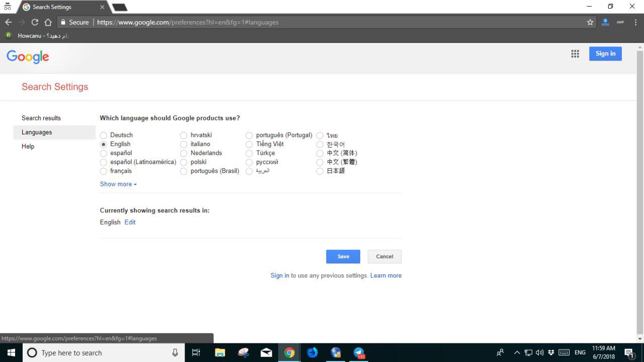Open the Mail app on taskbar
Screen dimensions: 644x362
tap(266, 352)
